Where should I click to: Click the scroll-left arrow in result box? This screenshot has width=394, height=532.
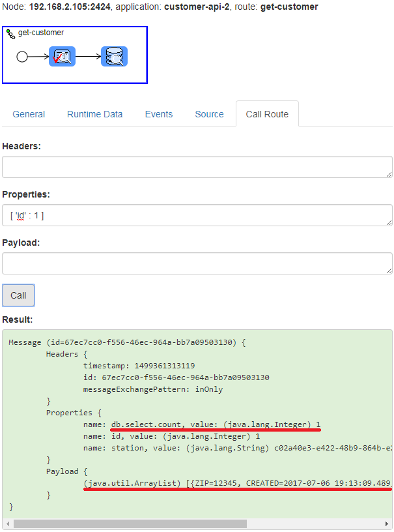7,524
